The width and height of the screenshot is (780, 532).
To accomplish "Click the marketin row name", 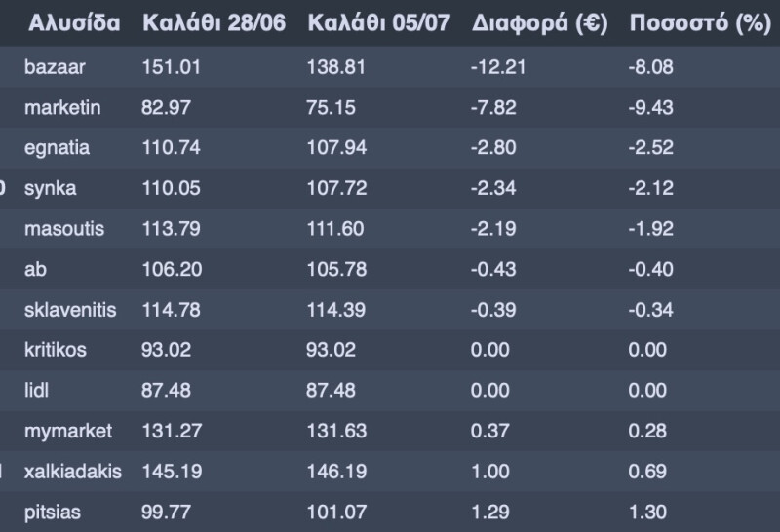I will point(61,107).
